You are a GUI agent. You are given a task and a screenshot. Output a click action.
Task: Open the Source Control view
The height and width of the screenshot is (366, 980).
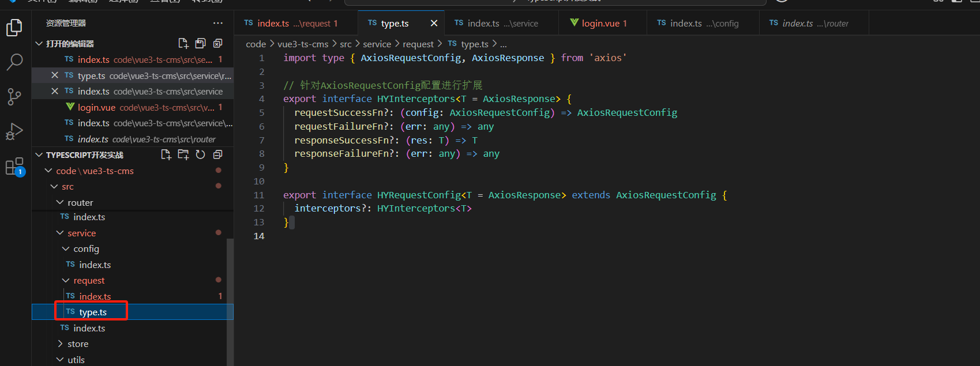14,96
